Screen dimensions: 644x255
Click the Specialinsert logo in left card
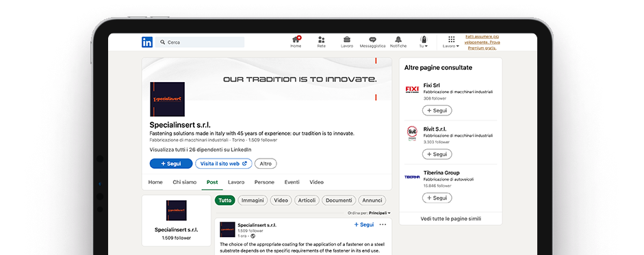[176, 211]
